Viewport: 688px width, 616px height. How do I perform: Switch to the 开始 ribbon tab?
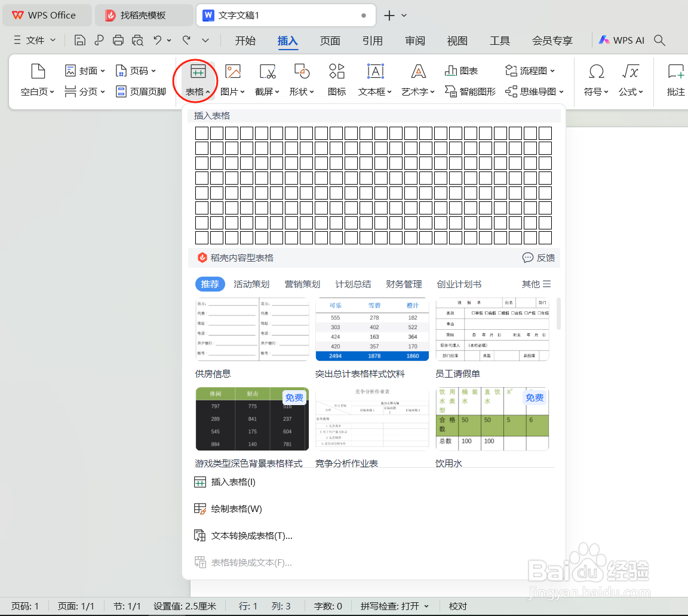pyautogui.click(x=245, y=41)
